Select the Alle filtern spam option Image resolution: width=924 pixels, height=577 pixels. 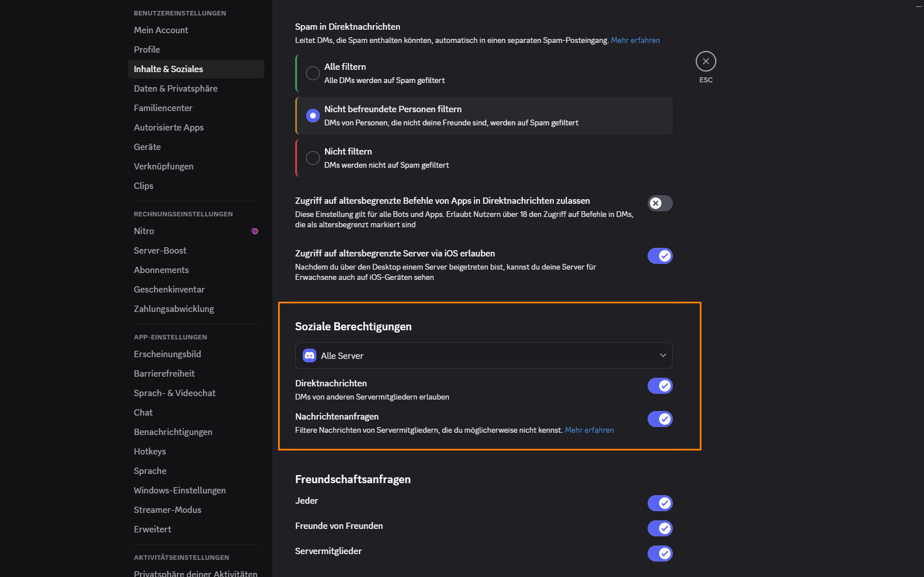(312, 73)
